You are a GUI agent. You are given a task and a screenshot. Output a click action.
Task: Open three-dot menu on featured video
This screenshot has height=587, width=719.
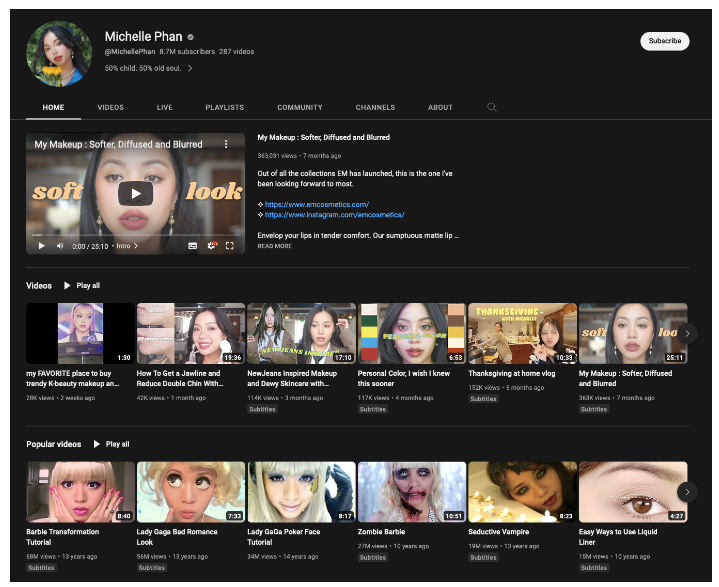click(x=226, y=144)
